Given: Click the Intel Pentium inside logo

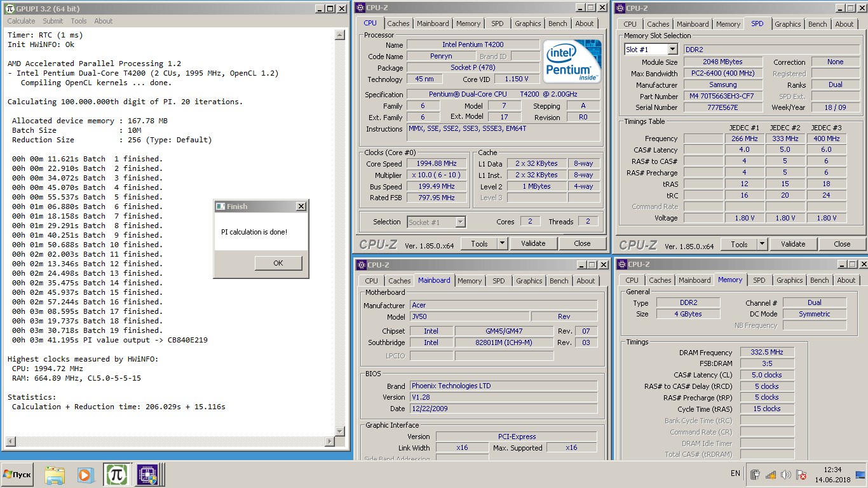Looking at the screenshot, I should pos(572,60).
